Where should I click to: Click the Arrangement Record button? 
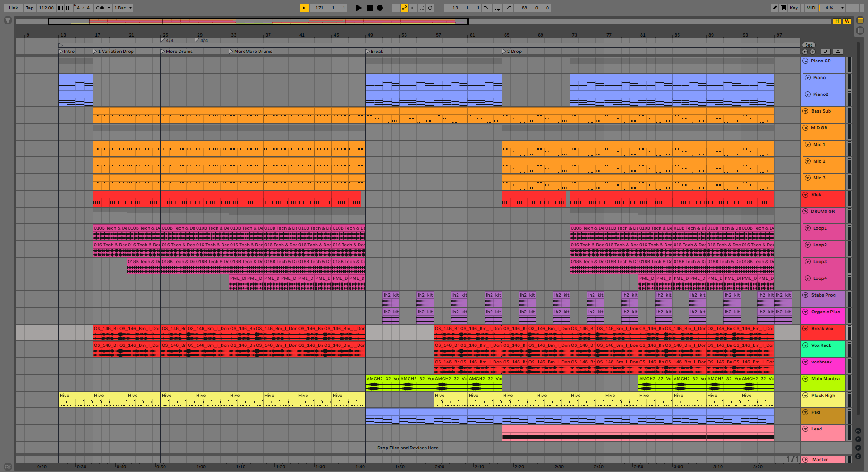click(x=380, y=8)
